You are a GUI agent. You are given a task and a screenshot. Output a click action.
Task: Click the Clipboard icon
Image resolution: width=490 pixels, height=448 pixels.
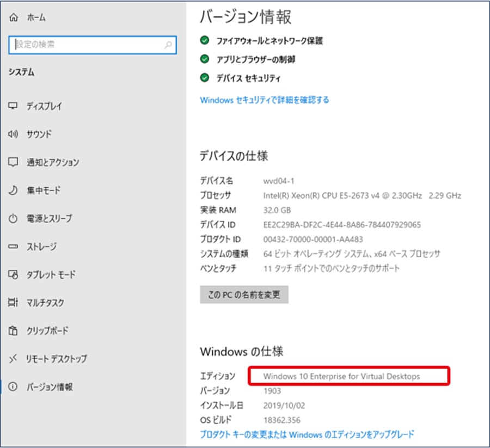(13, 330)
